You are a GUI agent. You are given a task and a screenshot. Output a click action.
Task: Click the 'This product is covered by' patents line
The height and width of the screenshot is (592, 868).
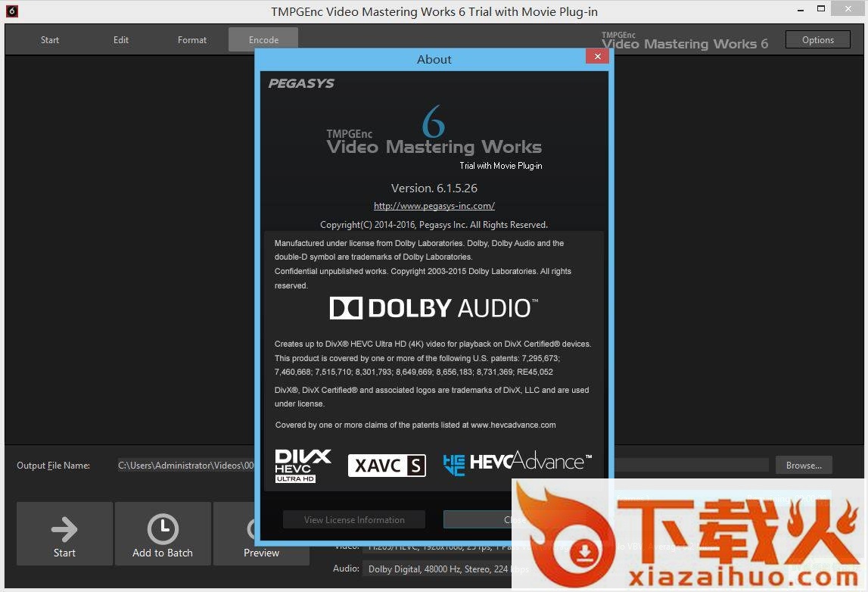418,358
